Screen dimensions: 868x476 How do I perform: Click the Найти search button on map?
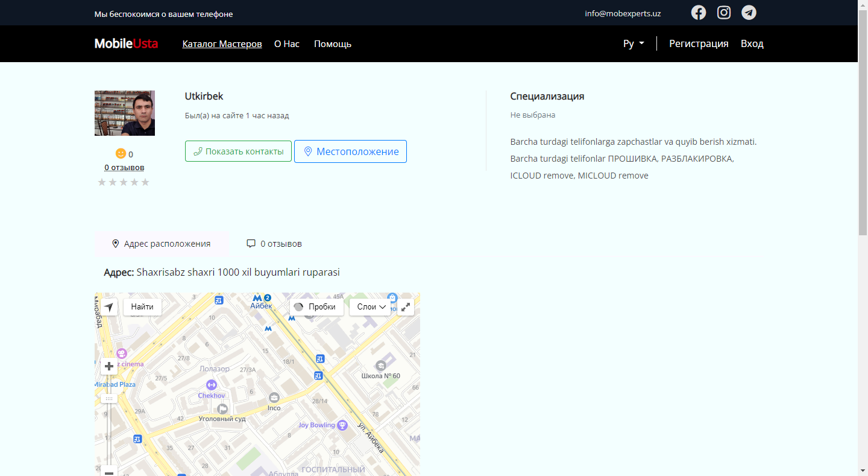point(142,307)
